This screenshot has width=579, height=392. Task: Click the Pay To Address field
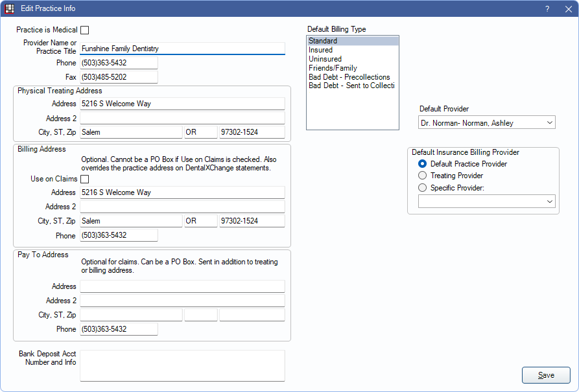(182, 286)
